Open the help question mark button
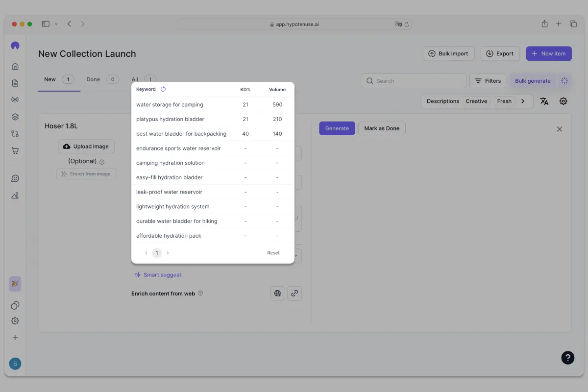This screenshot has height=392, width=588. [567, 358]
